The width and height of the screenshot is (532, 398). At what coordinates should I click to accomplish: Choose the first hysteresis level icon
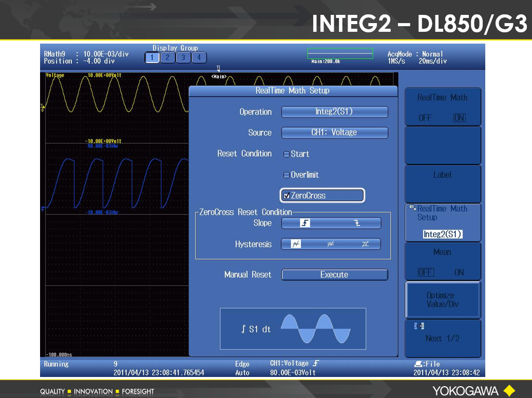tap(296, 244)
